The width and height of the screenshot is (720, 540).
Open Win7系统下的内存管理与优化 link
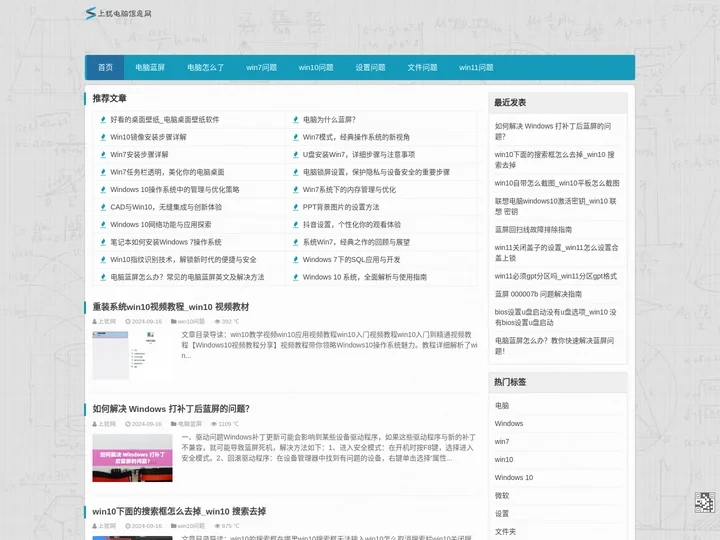349,189
